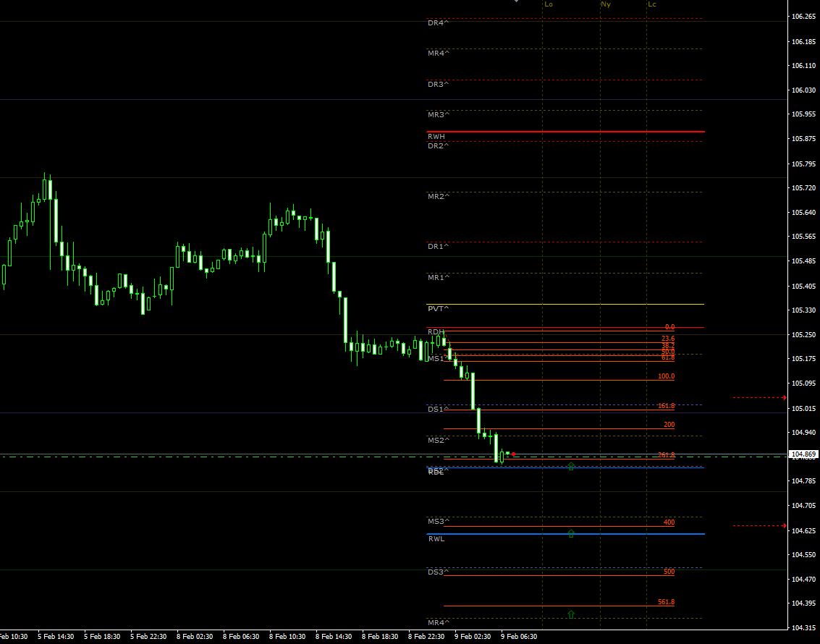This screenshot has height=644, width=820.
Task: Click the 9 Feb 06:30 time axis label
Action: 520,636
